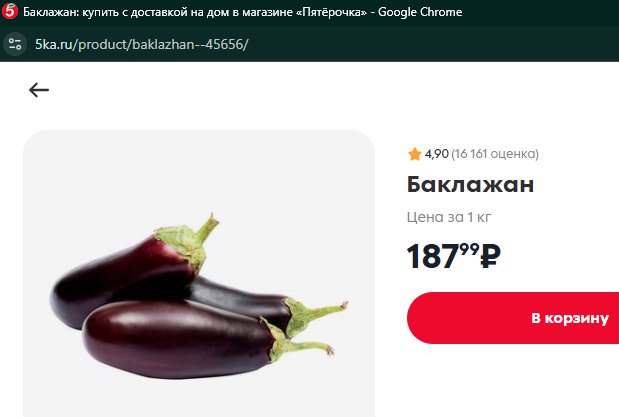Click Google Chrome label in title bar
The height and width of the screenshot is (417, 619).
420,12
